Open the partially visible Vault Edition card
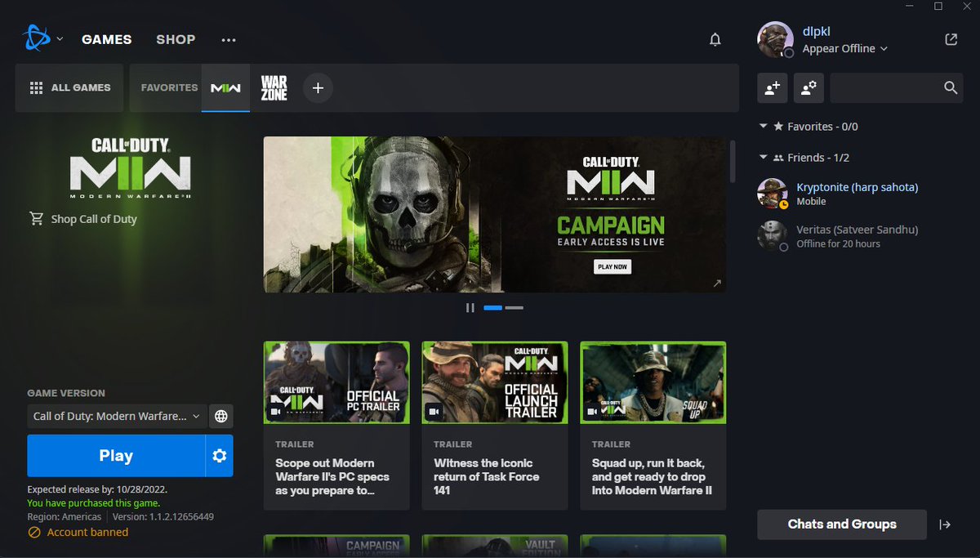Screen dimensions: 980x558 tap(495, 546)
